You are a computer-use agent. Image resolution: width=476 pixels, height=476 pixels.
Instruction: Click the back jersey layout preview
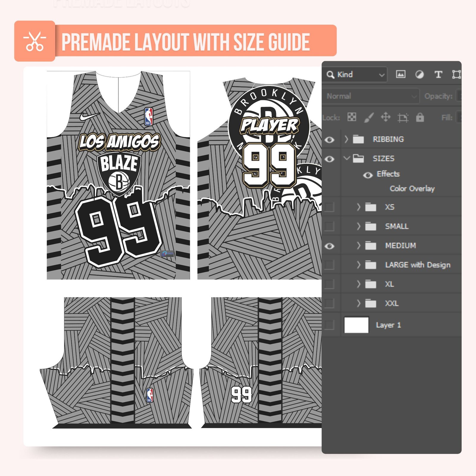click(x=259, y=178)
